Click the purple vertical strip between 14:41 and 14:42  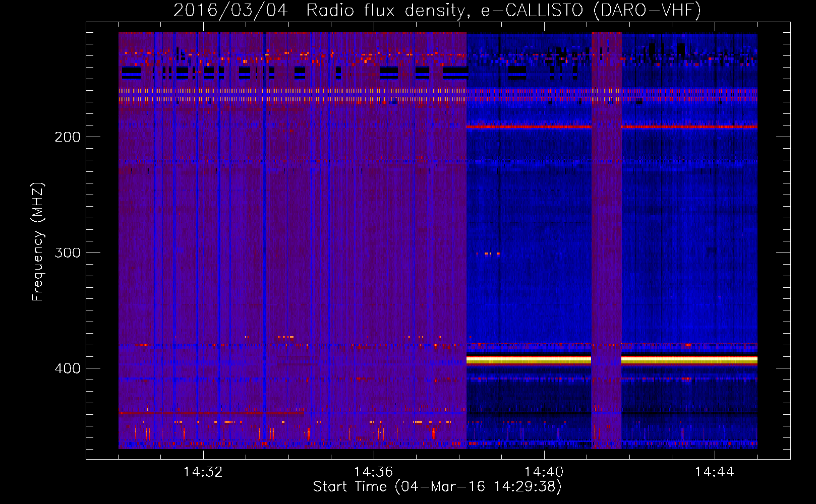click(606, 240)
